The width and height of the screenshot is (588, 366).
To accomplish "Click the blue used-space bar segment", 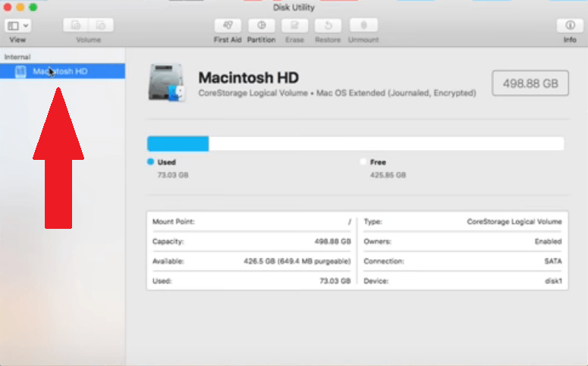I will tap(178, 144).
